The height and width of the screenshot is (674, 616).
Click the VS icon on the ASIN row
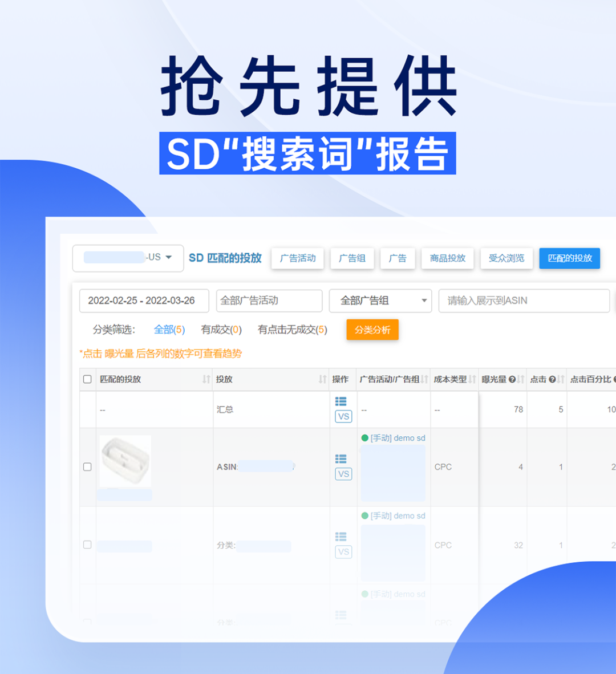pyautogui.click(x=343, y=474)
